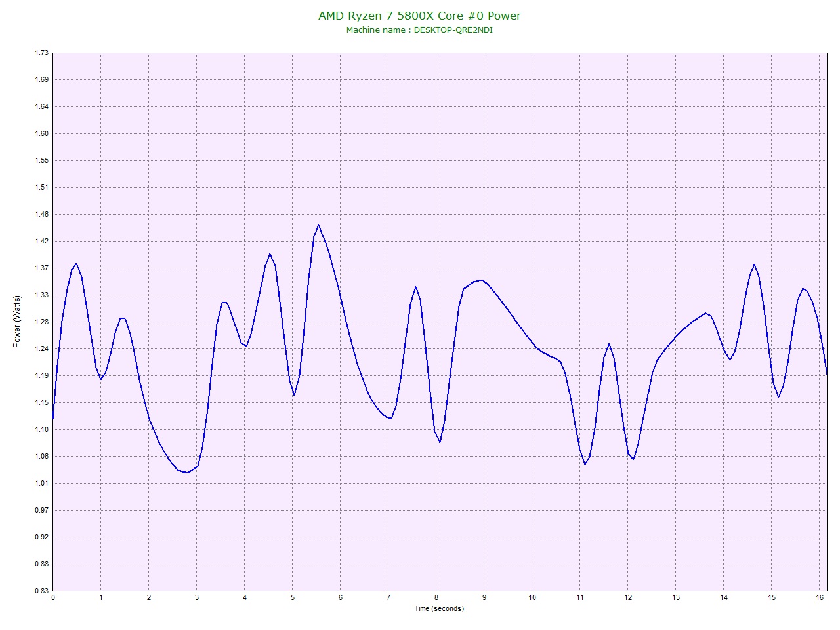Screen dimensions: 840x630
Task: Click the chart title 'AMD Ryzen 7 5800X Core #0 Power'
Action: [x=419, y=16]
